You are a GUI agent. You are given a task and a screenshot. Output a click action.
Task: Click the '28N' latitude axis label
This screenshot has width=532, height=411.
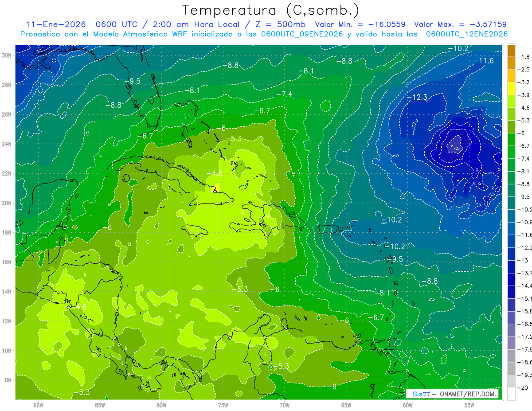pos(8,85)
